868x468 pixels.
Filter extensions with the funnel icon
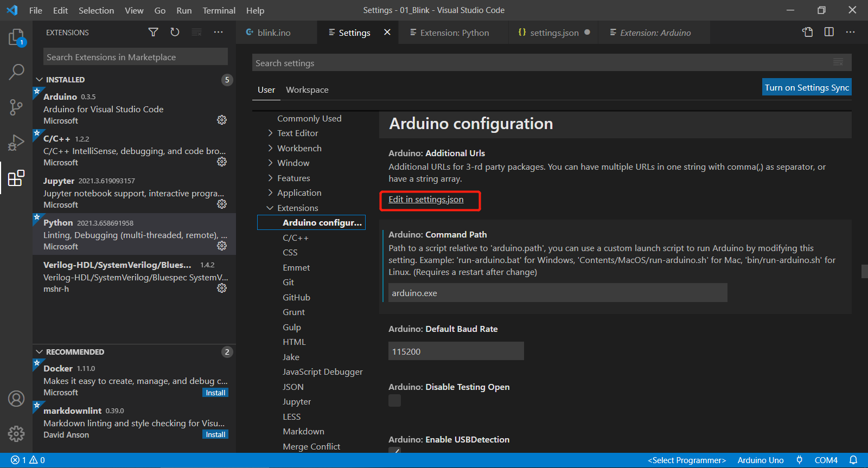(154, 33)
